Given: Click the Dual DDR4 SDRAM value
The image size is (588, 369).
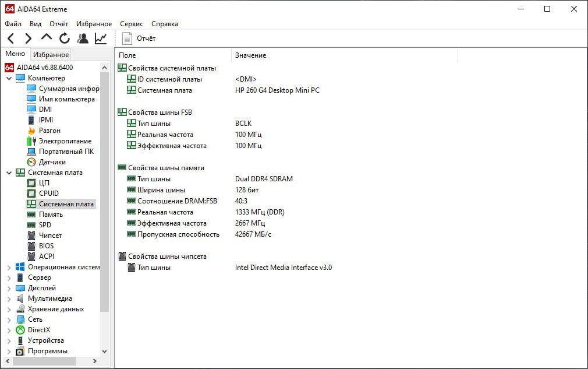Looking at the screenshot, I should [x=264, y=179].
